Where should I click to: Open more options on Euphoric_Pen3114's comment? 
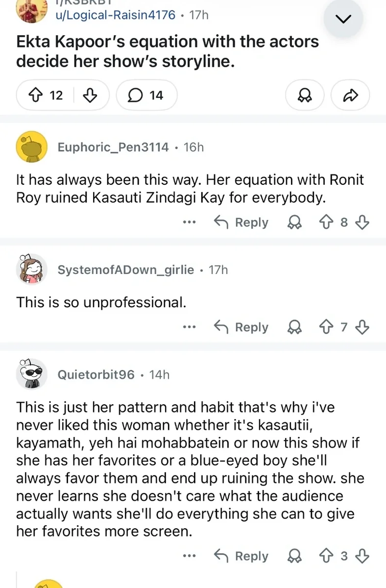[189, 222]
